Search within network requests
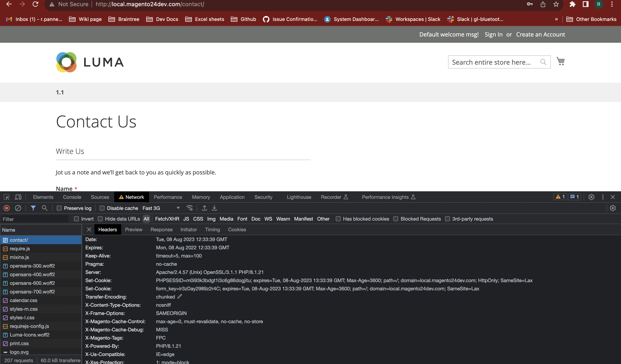This screenshot has width=621, height=364. click(45, 208)
